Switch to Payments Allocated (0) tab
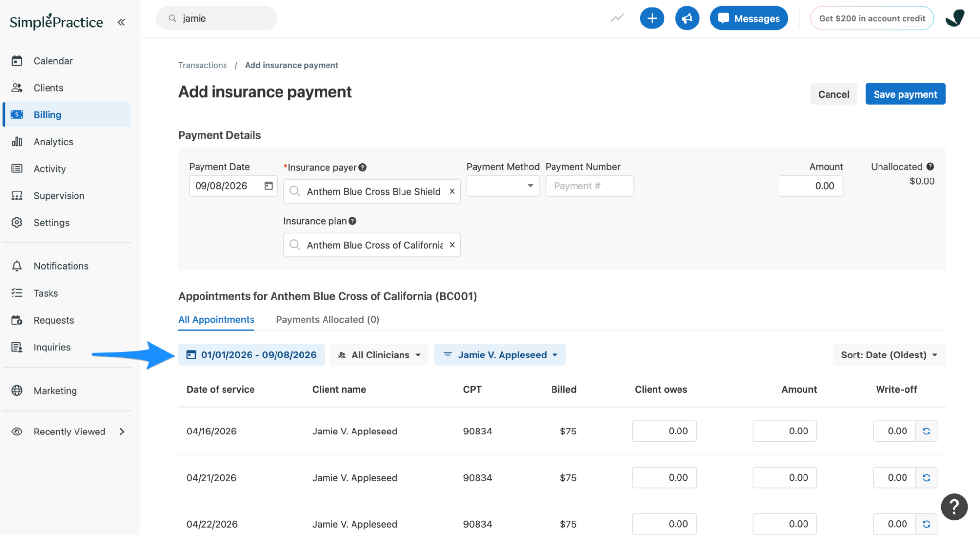 pos(327,320)
